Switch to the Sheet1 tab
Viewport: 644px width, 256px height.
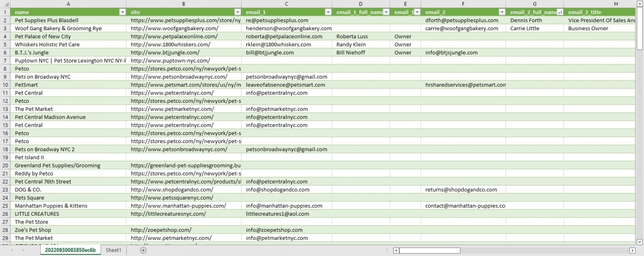tap(113, 250)
